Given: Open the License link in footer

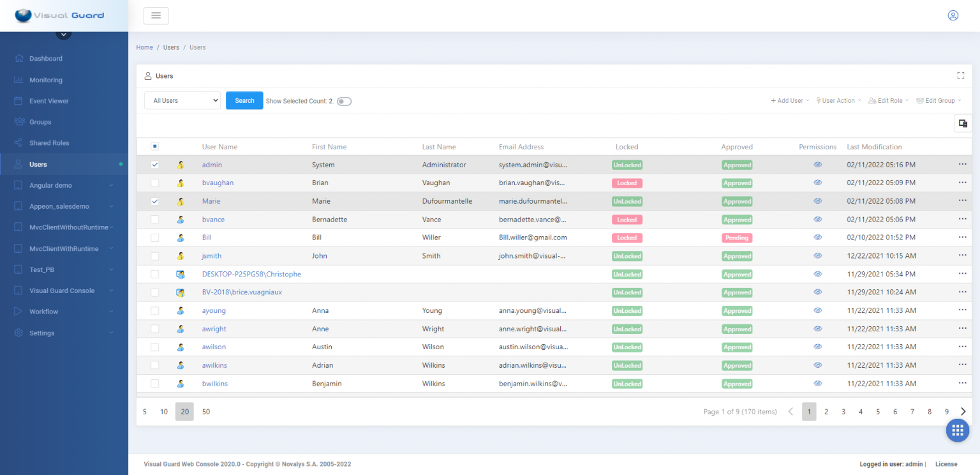Looking at the screenshot, I should click(946, 464).
